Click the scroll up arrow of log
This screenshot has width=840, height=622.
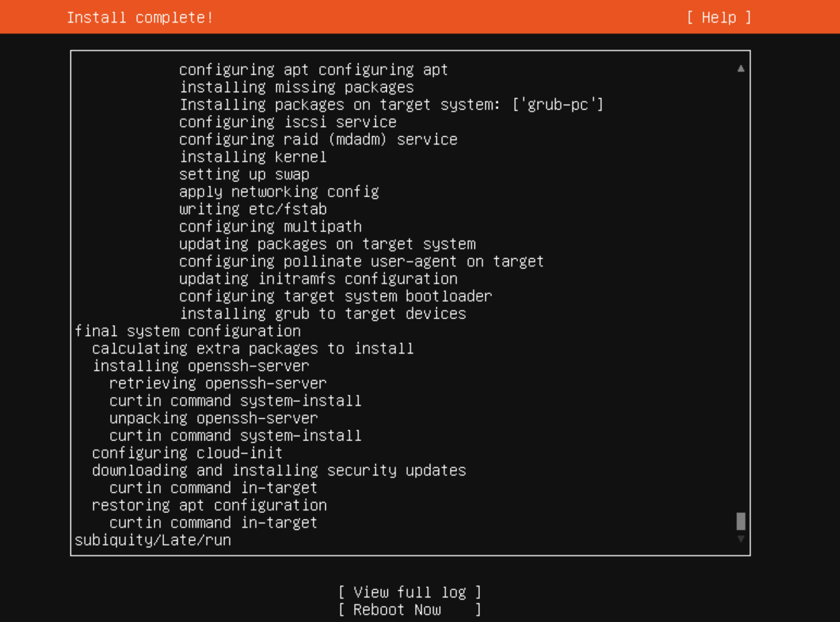click(x=740, y=69)
